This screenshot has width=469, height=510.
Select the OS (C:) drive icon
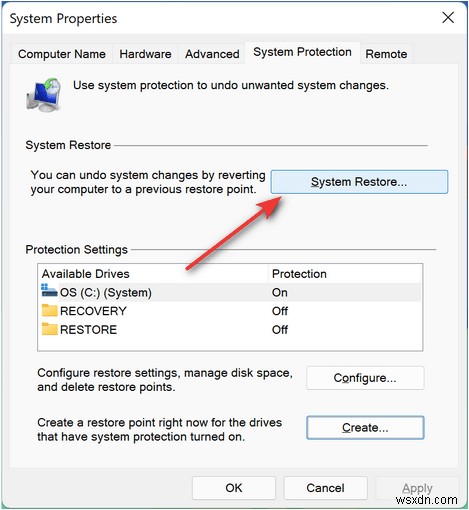coord(49,291)
